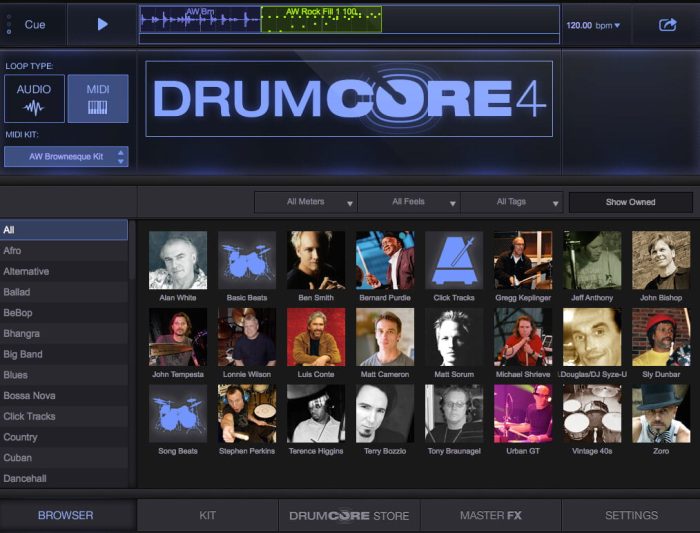The height and width of the screenshot is (533, 700).
Task: Open the Gregg Keplinger drummer pack
Action: 523,260
